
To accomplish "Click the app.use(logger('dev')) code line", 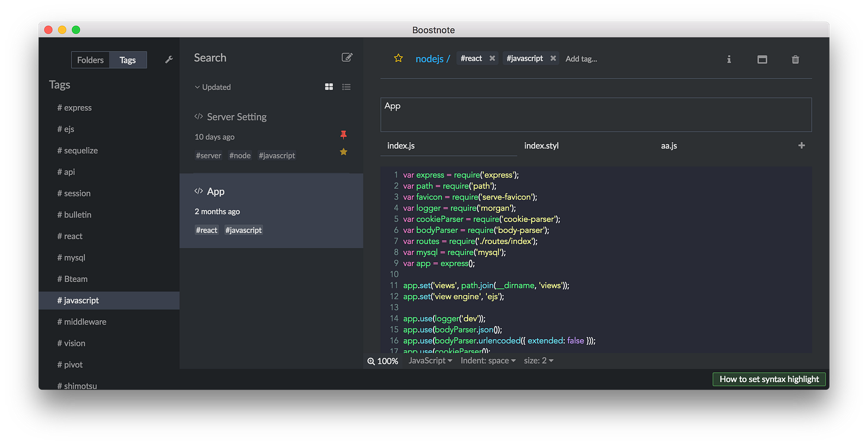I will (444, 319).
